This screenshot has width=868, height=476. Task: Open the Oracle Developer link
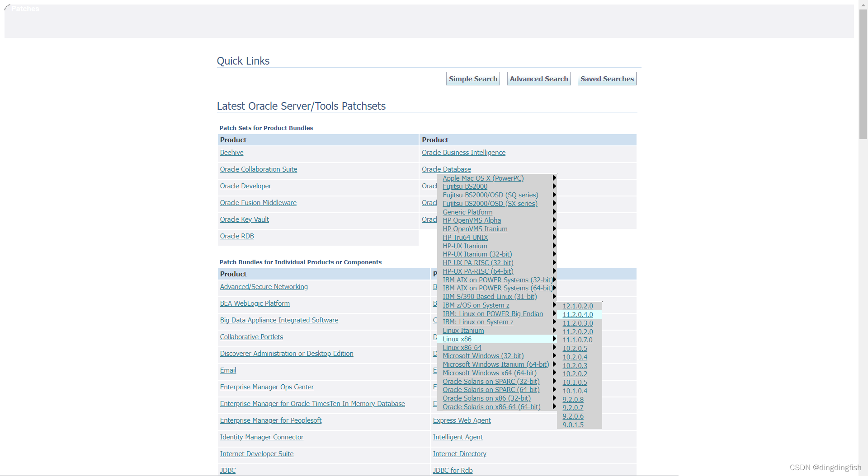tap(245, 186)
